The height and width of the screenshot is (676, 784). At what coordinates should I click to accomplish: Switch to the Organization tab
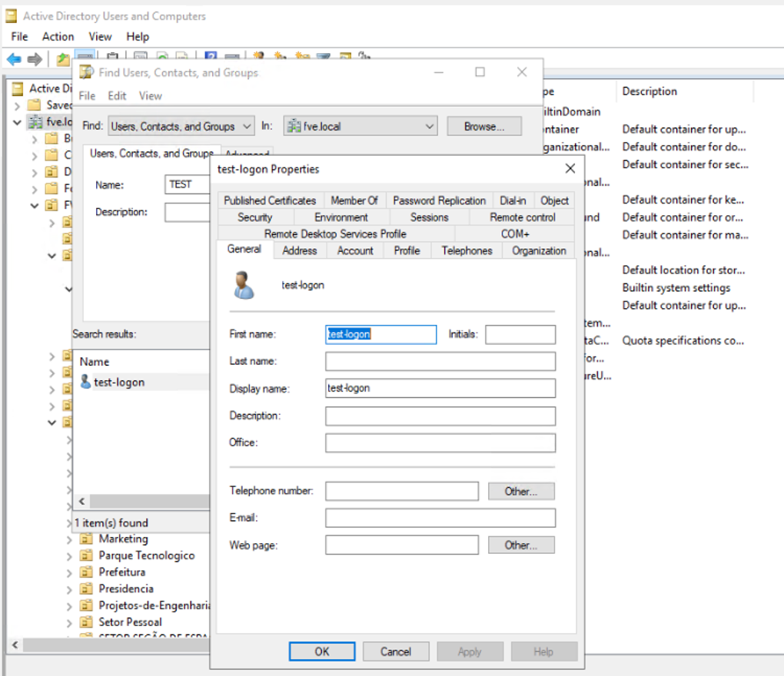(x=539, y=250)
